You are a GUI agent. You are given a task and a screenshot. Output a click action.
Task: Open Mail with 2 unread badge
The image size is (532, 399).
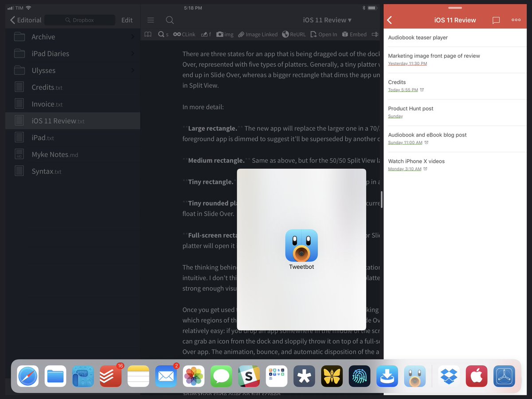(166, 376)
